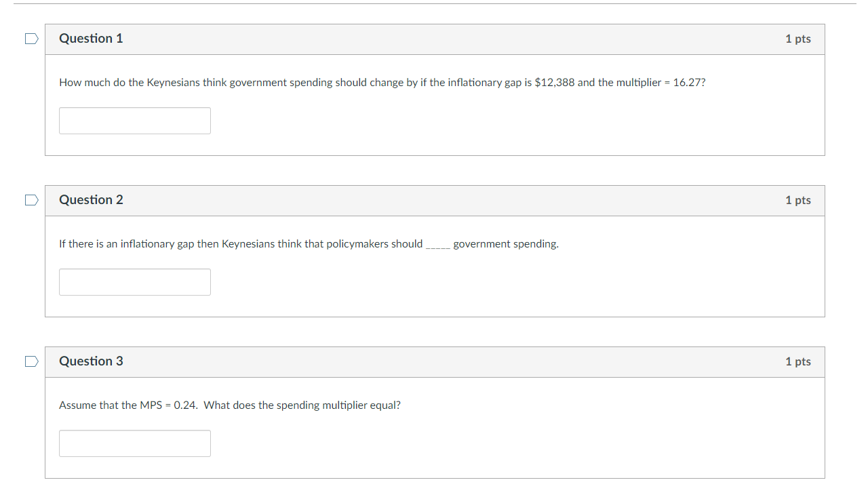
Task: Toggle the pin marker beside Question 2
Action: 31,200
